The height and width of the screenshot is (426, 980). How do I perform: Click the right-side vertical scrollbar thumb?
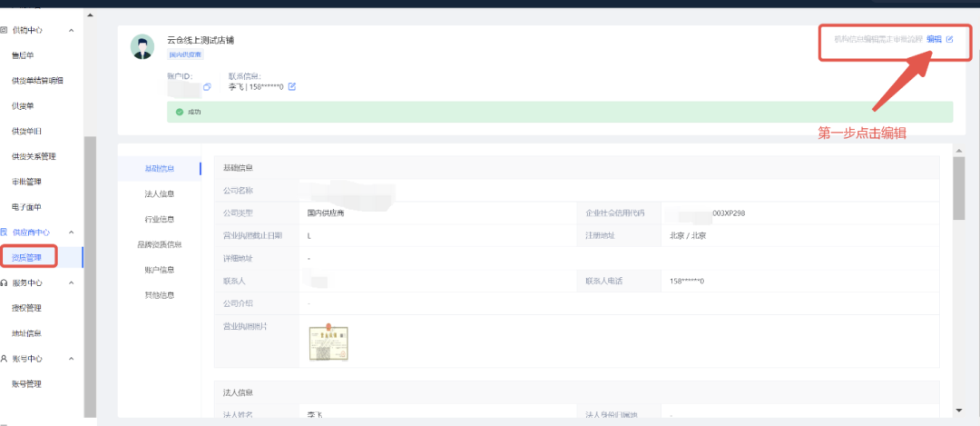click(x=959, y=187)
